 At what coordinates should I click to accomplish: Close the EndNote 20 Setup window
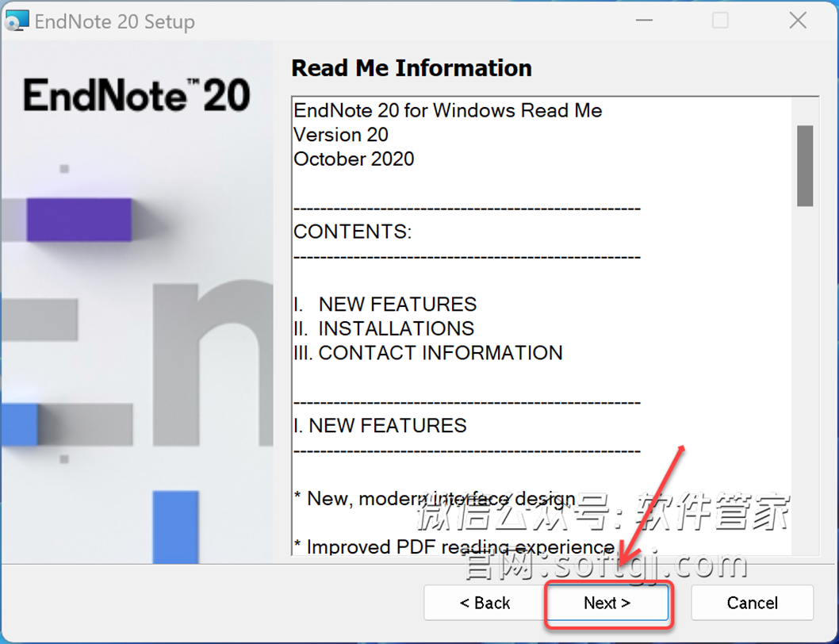click(798, 21)
